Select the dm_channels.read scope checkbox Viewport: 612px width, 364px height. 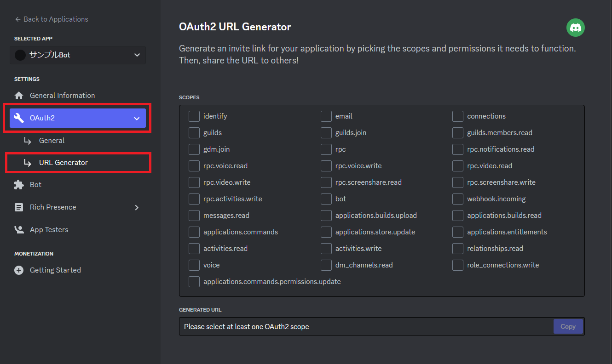[326, 265]
